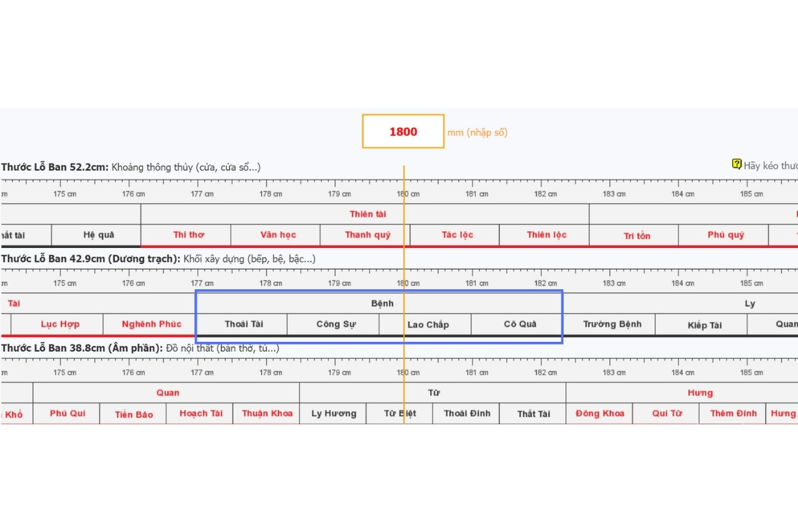
Task: Click the 'Ly' group cell
Action: pyautogui.click(x=681, y=303)
